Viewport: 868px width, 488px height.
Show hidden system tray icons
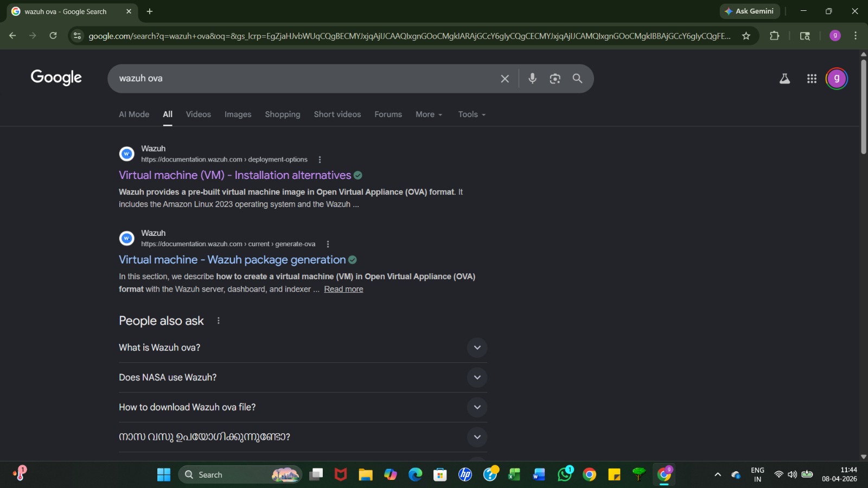point(718,475)
